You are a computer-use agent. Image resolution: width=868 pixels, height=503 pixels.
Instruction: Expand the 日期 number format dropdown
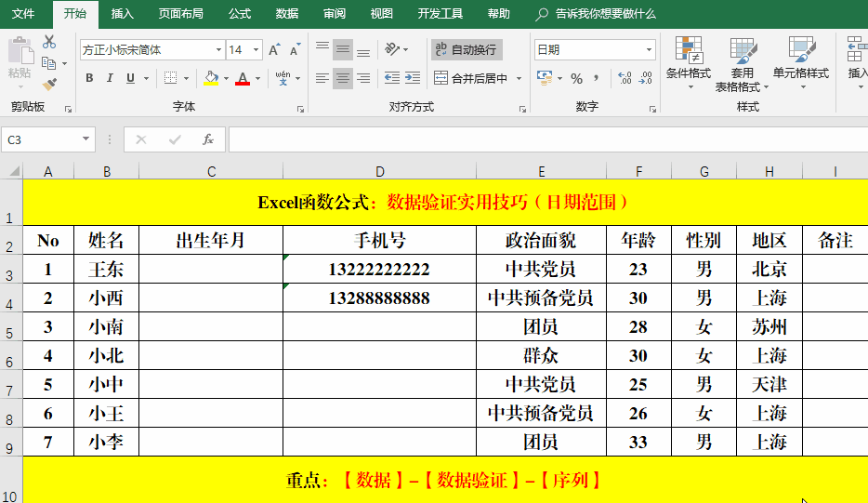(649, 50)
